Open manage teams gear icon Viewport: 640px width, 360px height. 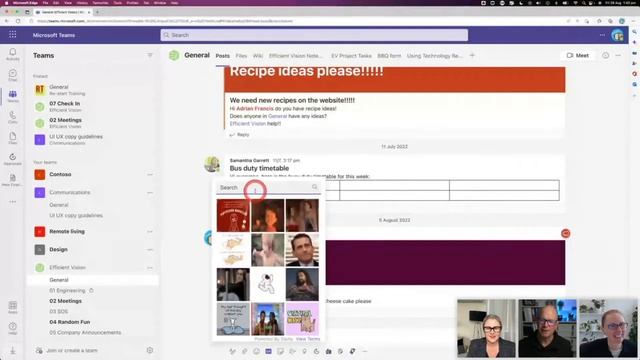point(150,350)
